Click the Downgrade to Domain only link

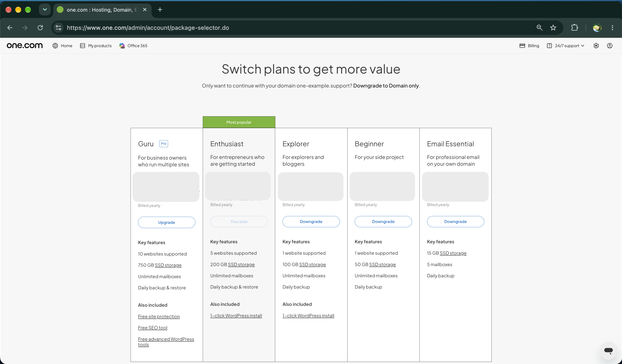coord(386,86)
